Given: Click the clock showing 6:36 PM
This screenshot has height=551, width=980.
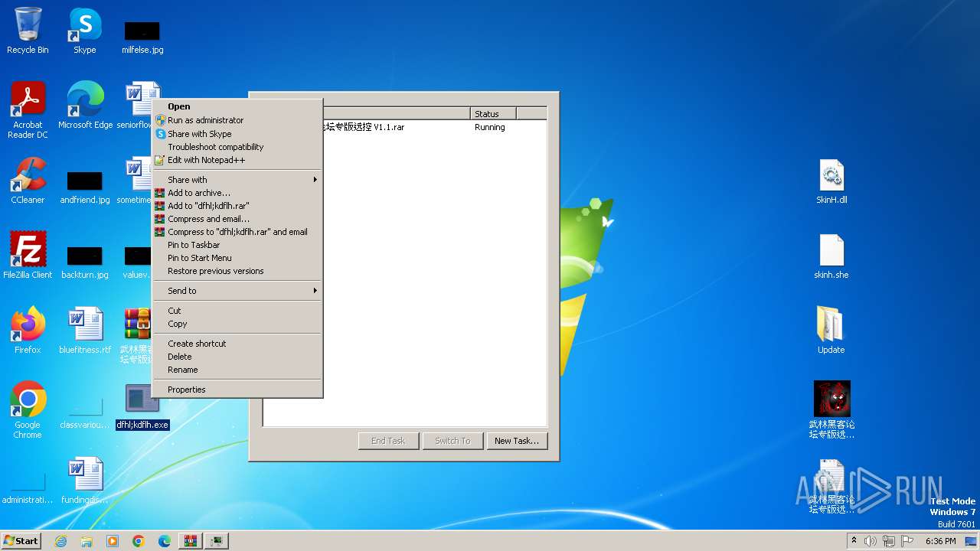Looking at the screenshot, I should (941, 541).
